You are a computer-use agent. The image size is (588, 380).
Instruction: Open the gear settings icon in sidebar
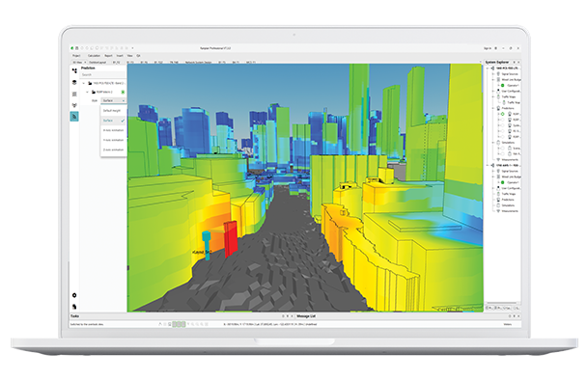(74, 295)
